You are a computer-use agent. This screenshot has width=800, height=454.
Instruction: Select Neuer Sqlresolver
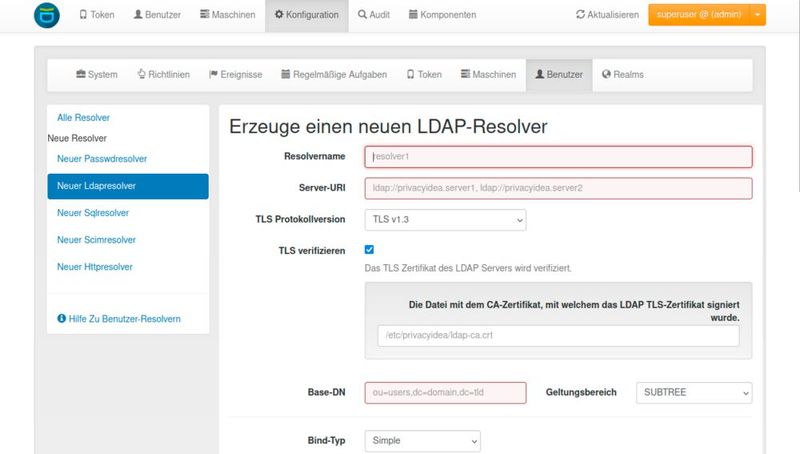click(x=93, y=213)
